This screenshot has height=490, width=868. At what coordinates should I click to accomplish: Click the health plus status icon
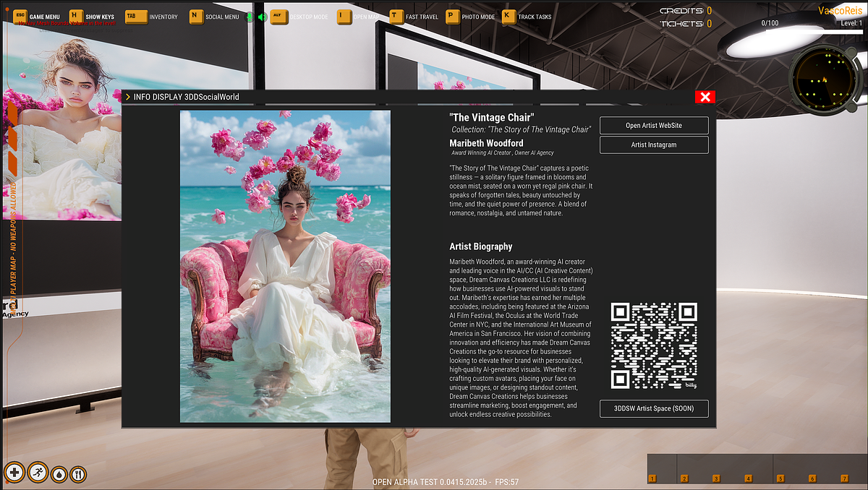tap(14, 473)
